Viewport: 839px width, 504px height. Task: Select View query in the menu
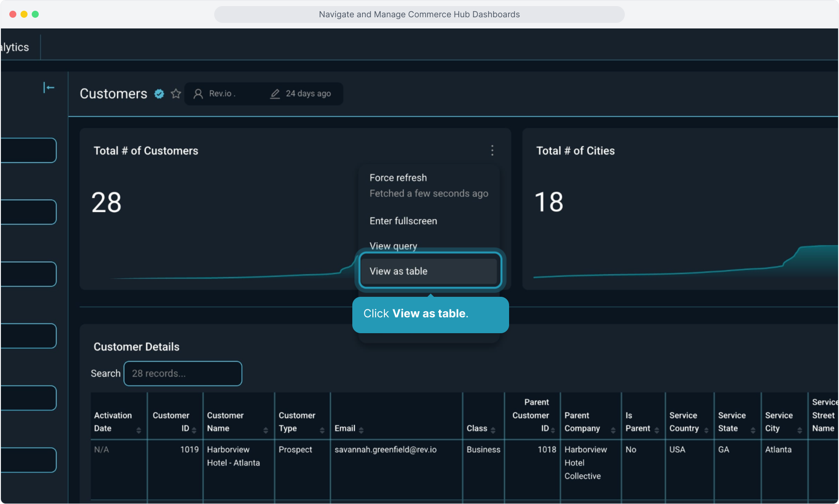(393, 246)
